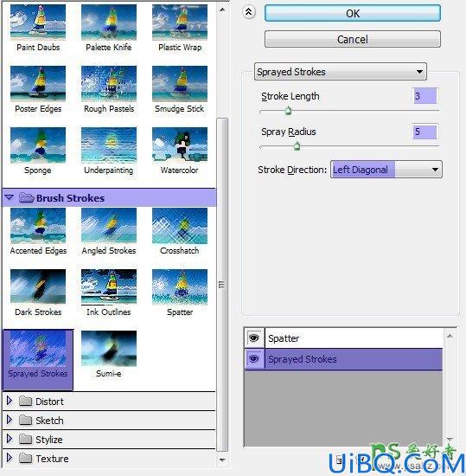
Task: Click filter list scroll up arrow
Action: (222, 10)
